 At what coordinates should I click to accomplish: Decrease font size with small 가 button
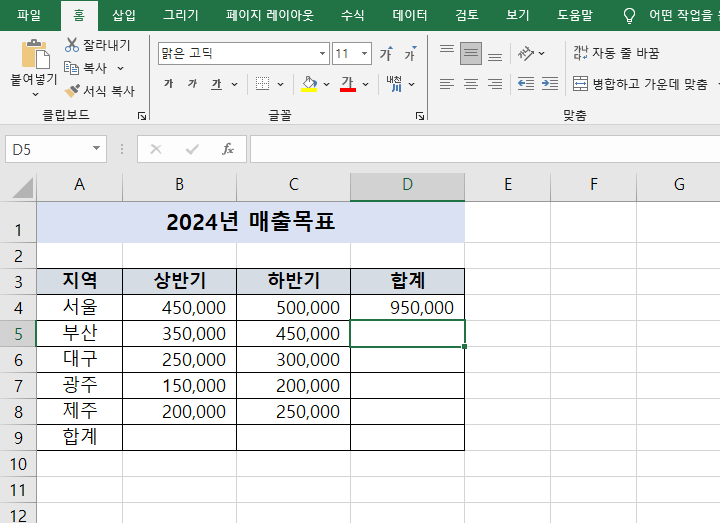coord(410,54)
